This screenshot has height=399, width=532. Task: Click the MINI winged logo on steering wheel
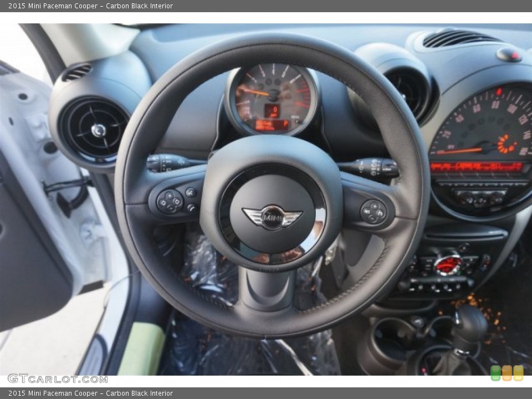272,217
